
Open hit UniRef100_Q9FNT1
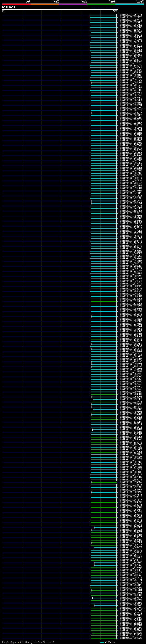[131, 20]
